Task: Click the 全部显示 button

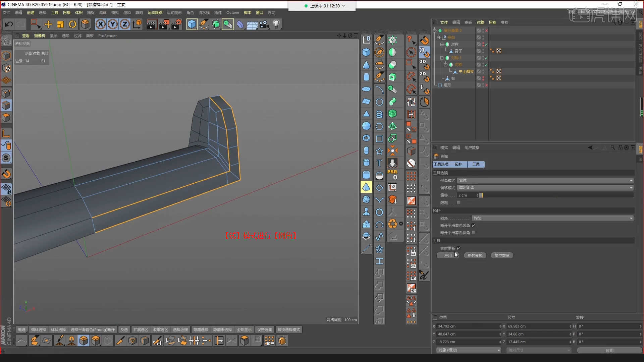Action: click(244, 330)
